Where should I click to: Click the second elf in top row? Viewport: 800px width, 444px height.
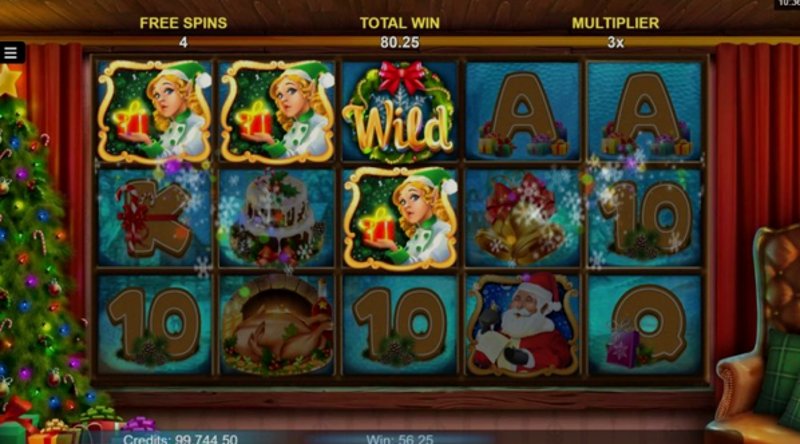(x=277, y=111)
